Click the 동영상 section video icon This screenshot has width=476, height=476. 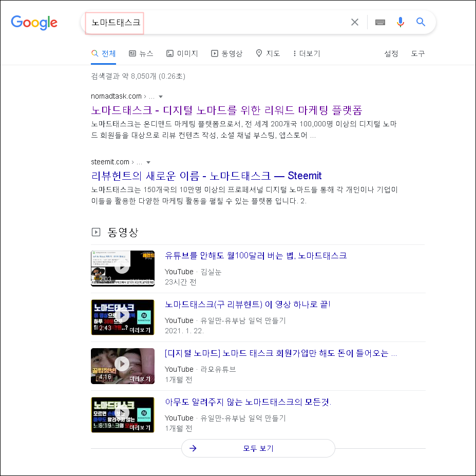click(x=96, y=232)
